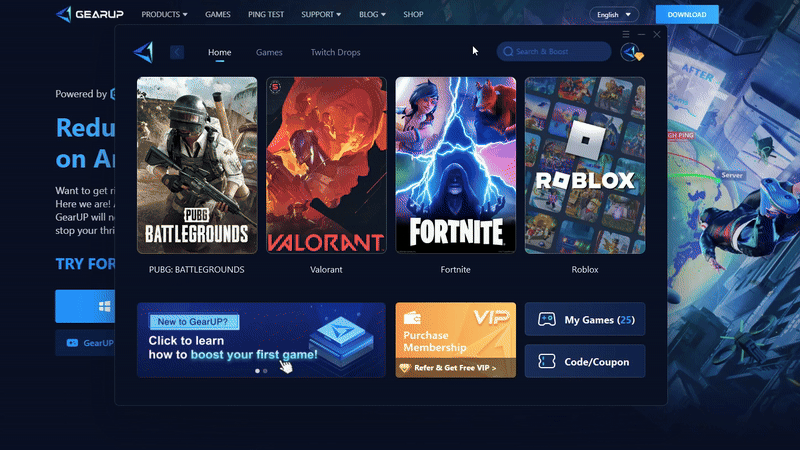The image size is (800, 450).
Task: Click Refer & Get Free VIP link
Action: point(455,367)
